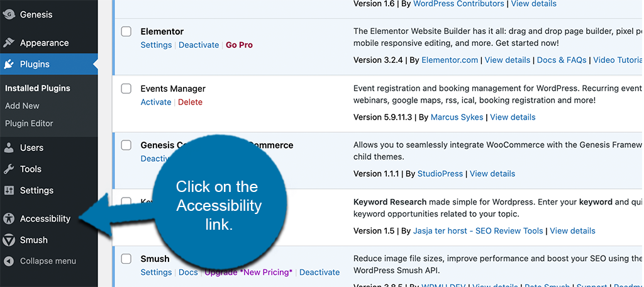Check the Events Manager checkbox

coord(126,88)
